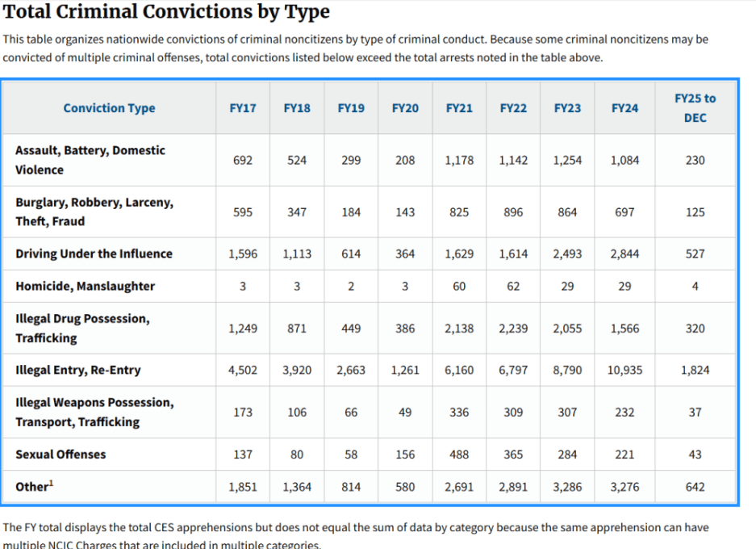Select the 10,935 cell under FY24
Viewport: 756px width, 549px height.
pos(624,371)
